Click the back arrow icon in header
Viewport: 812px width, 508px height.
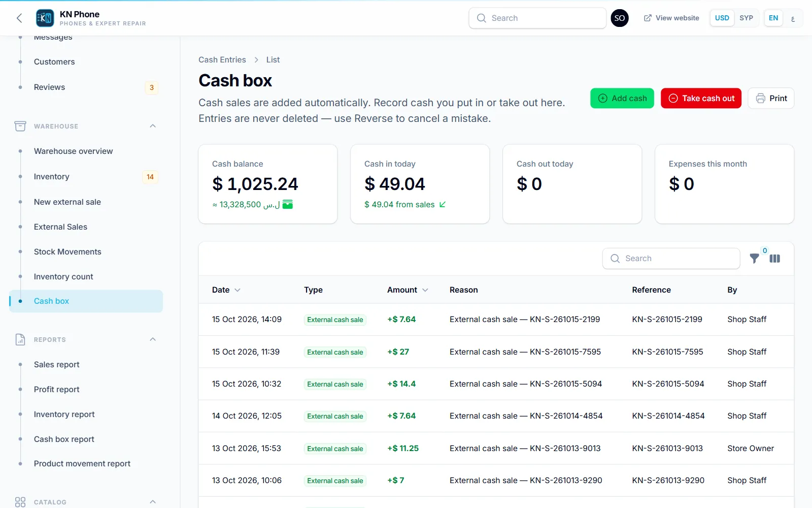pyautogui.click(x=19, y=18)
